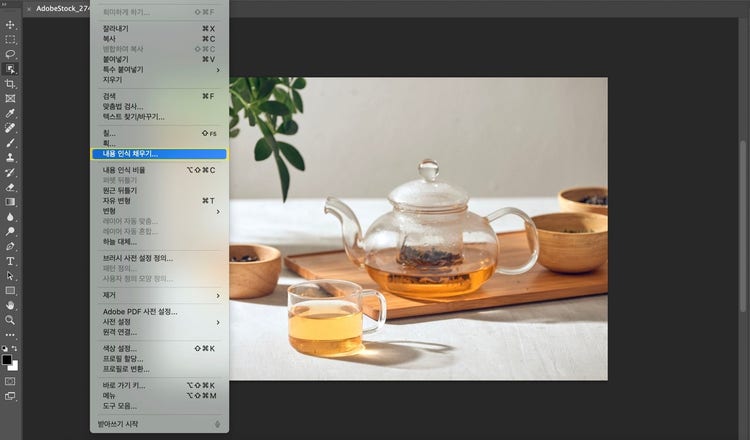Viewport: 750px width, 440px height.
Task: Open the white background color swatch
Action: (14, 367)
